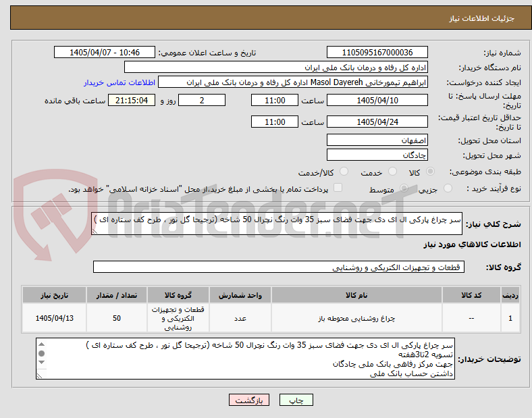Select the کالا/خدمت radio button

click(344, 172)
